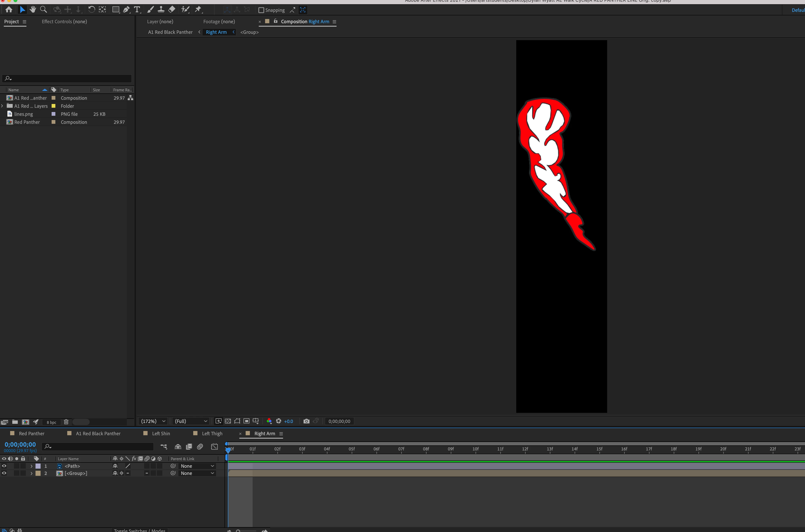This screenshot has height=532, width=805.
Task: Select the Hand tool
Action: [x=33, y=10]
